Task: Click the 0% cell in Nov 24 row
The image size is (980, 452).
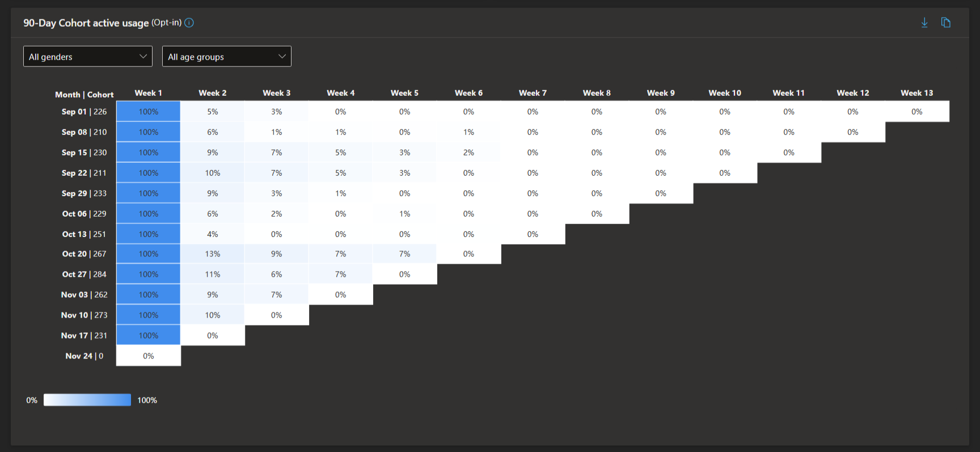Action: (x=148, y=356)
